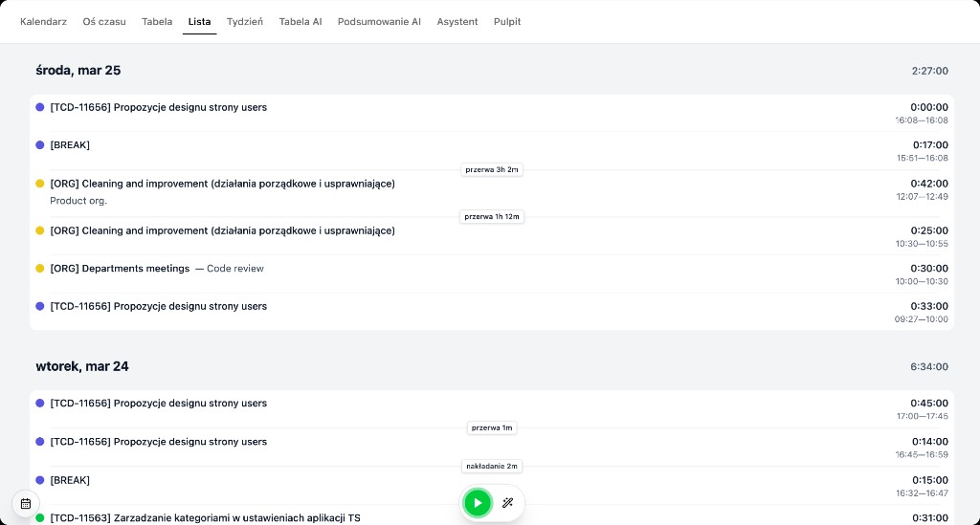
Task: Select the Asystent tab
Action: pos(457,21)
